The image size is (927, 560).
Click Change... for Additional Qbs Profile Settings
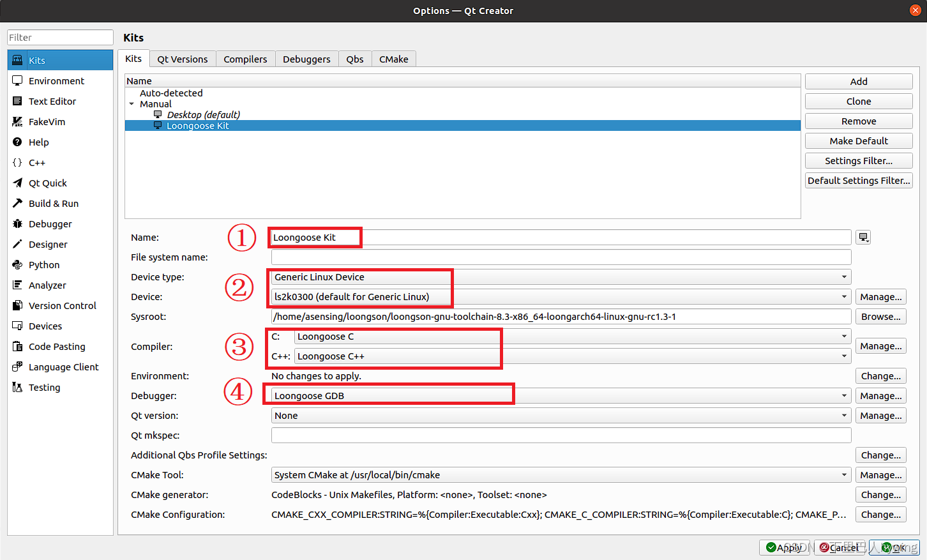[x=881, y=455]
